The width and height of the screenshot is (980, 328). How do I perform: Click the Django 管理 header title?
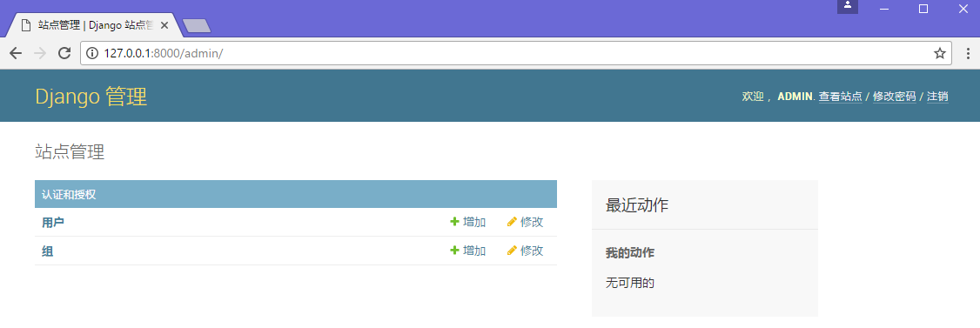pyautogui.click(x=91, y=97)
